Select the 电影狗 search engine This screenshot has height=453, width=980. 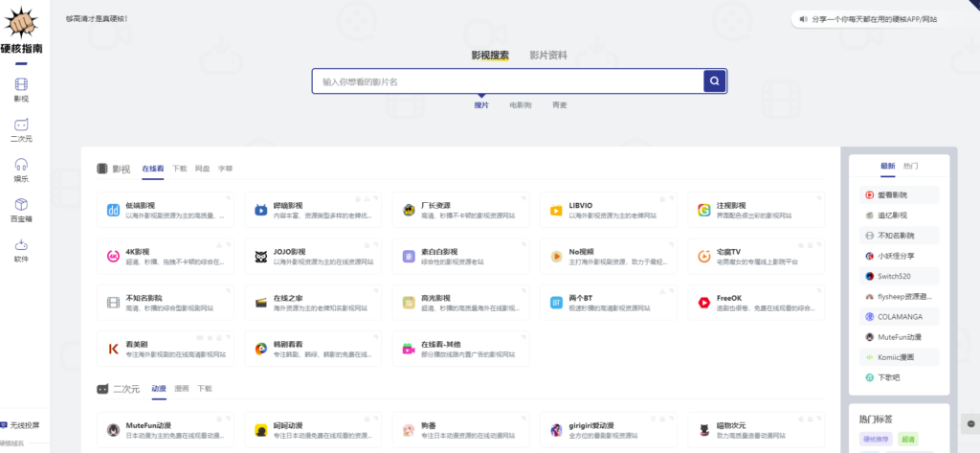coord(520,105)
